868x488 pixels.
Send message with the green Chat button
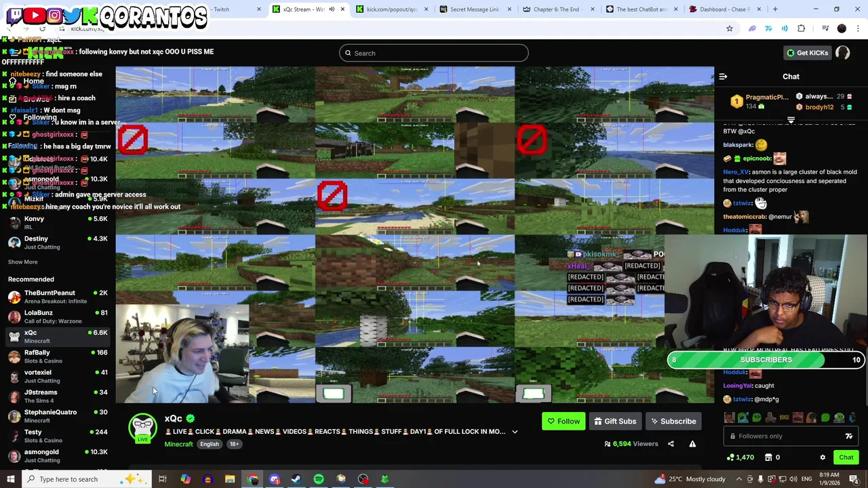coord(846,457)
